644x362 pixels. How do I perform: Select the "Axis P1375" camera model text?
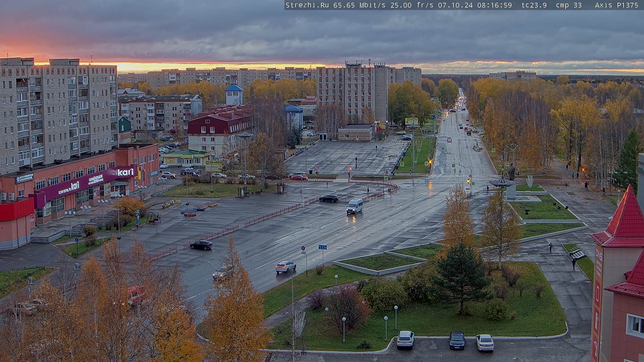616,5
